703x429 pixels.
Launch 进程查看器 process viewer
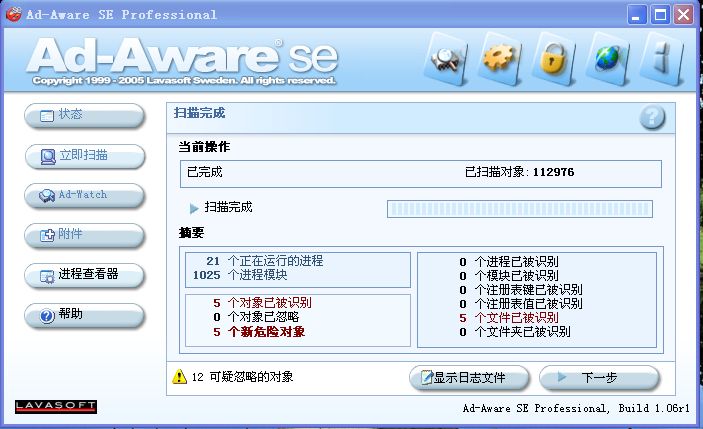coord(84,274)
